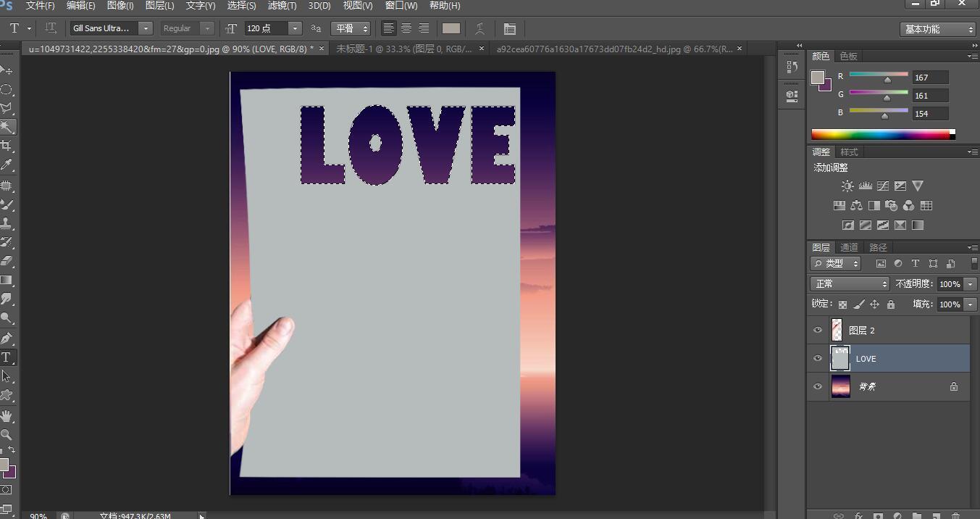The image size is (980, 519).
Task: Select the Crop tool in toolbar
Action: click(x=7, y=146)
